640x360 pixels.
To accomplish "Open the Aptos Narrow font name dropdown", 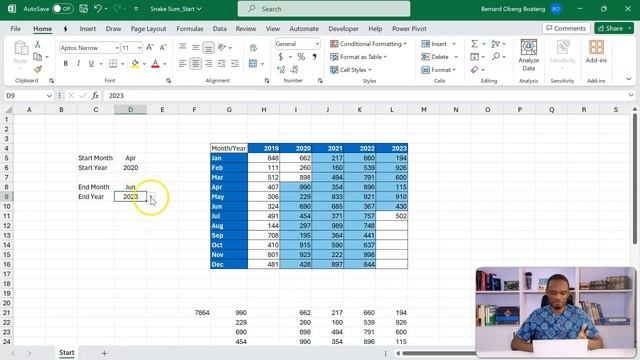I will (117, 48).
